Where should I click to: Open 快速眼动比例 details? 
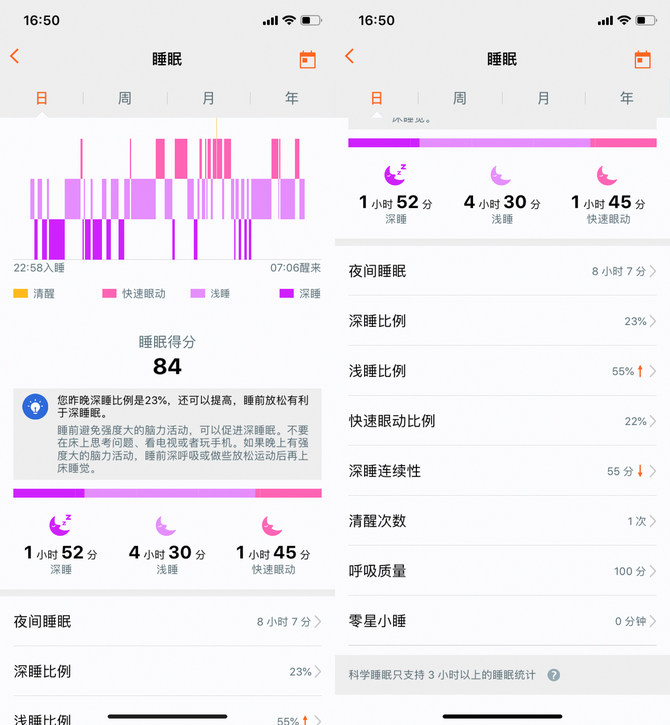502,421
